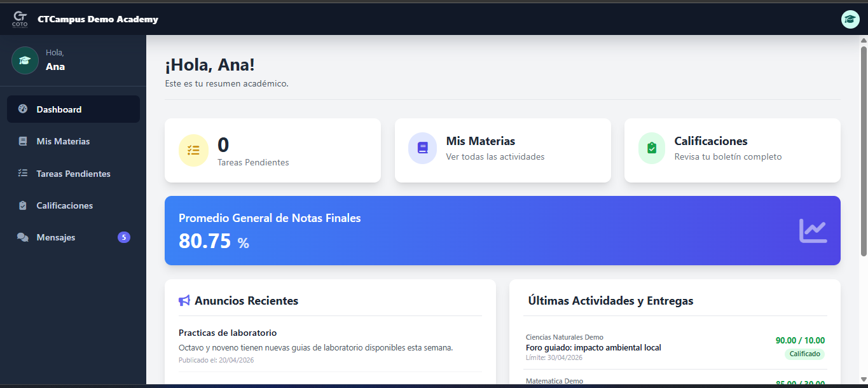Click the Tareas Pendientes checklist icon in sidebar

coord(23,173)
